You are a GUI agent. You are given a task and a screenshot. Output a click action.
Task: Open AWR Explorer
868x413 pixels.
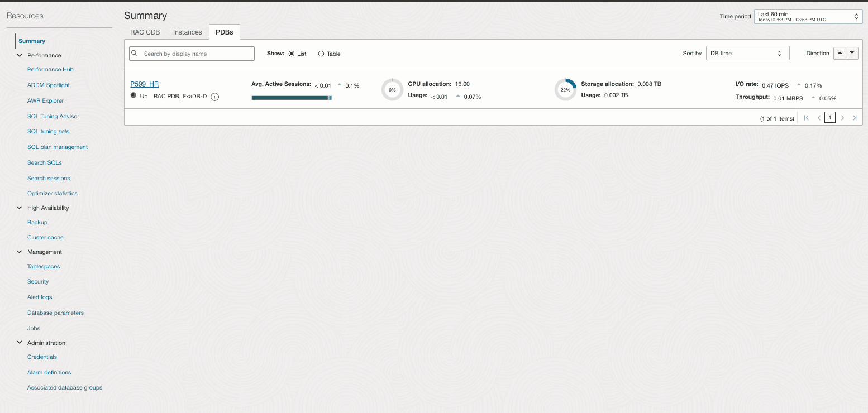point(46,101)
